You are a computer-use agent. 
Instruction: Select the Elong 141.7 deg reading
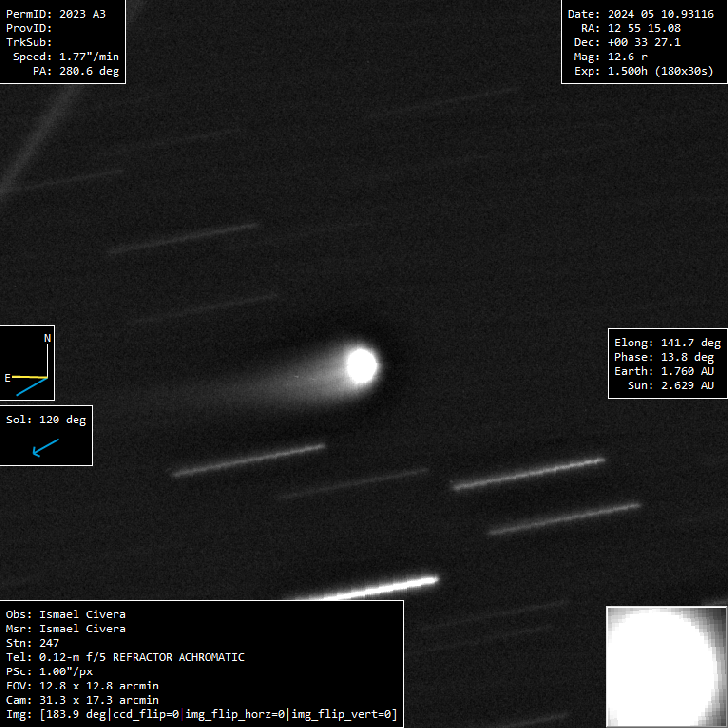(x=667, y=343)
